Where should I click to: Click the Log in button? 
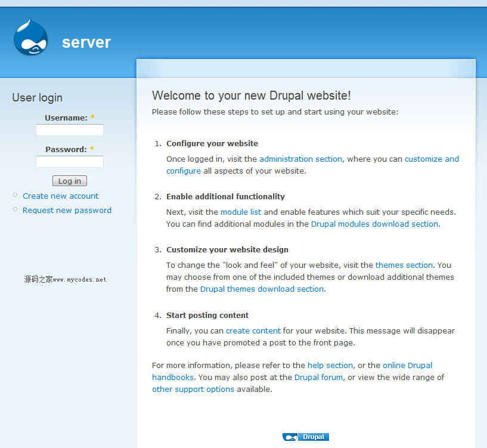pyautogui.click(x=70, y=181)
